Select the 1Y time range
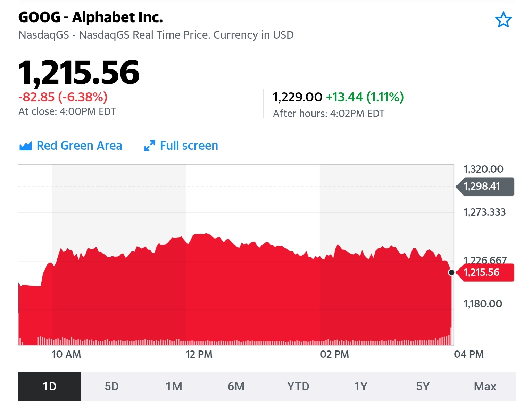Viewport: 532px width, 405px height. click(360, 386)
